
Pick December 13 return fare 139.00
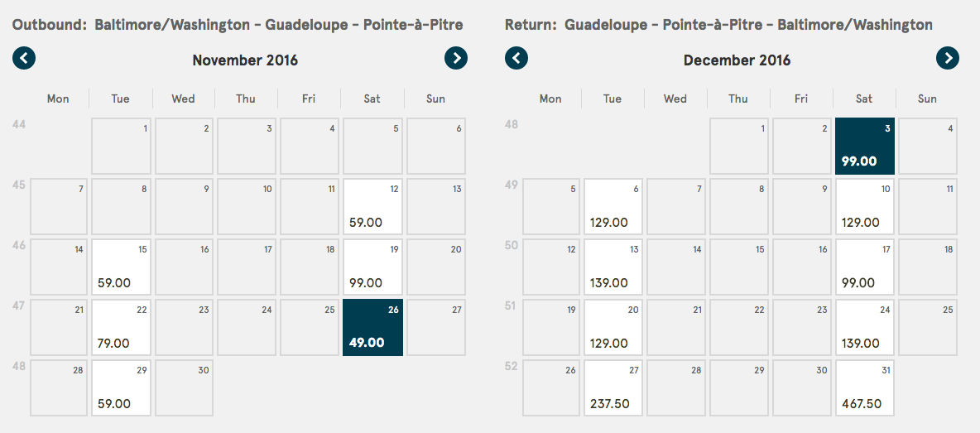point(613,267)
